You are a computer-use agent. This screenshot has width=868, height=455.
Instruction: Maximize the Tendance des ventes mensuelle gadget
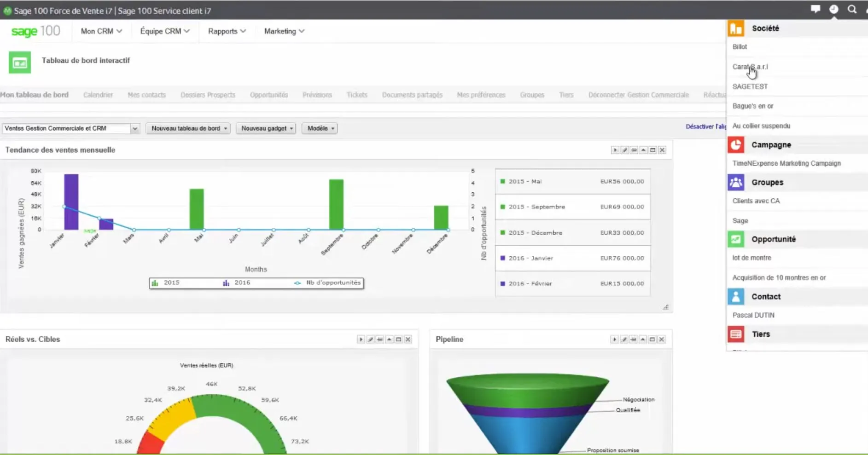coord(652,150)
